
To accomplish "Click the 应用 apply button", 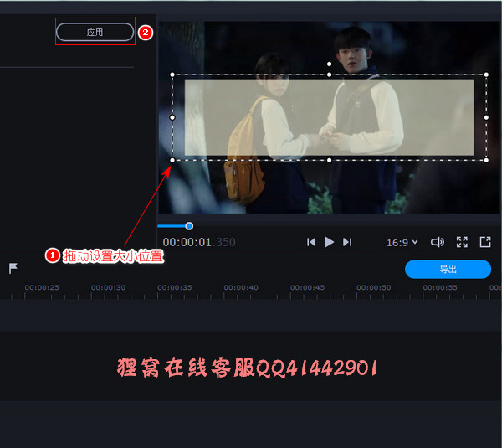I will [x=95, y=32].
